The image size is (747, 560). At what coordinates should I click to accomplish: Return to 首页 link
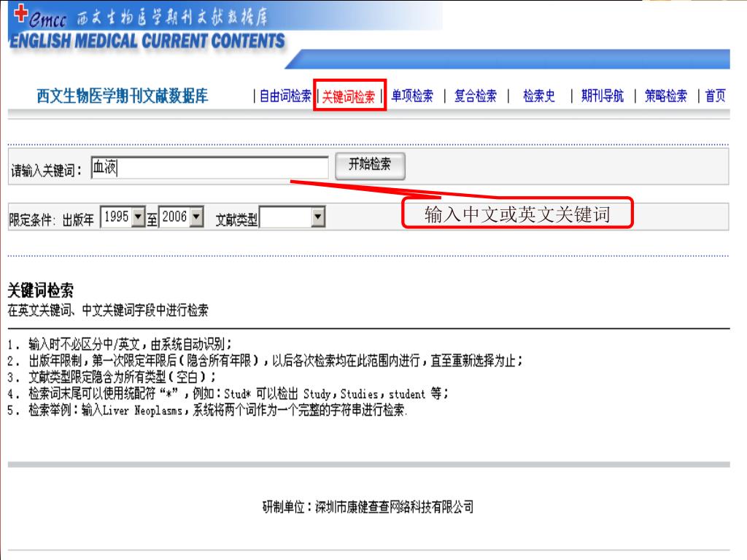coord(715,96)
